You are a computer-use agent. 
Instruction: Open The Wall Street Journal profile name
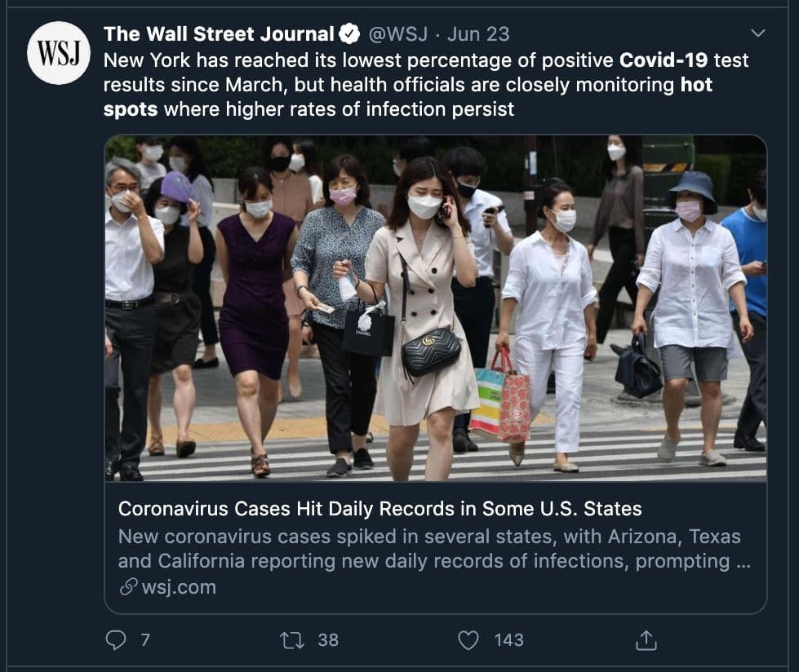[219, 34]
